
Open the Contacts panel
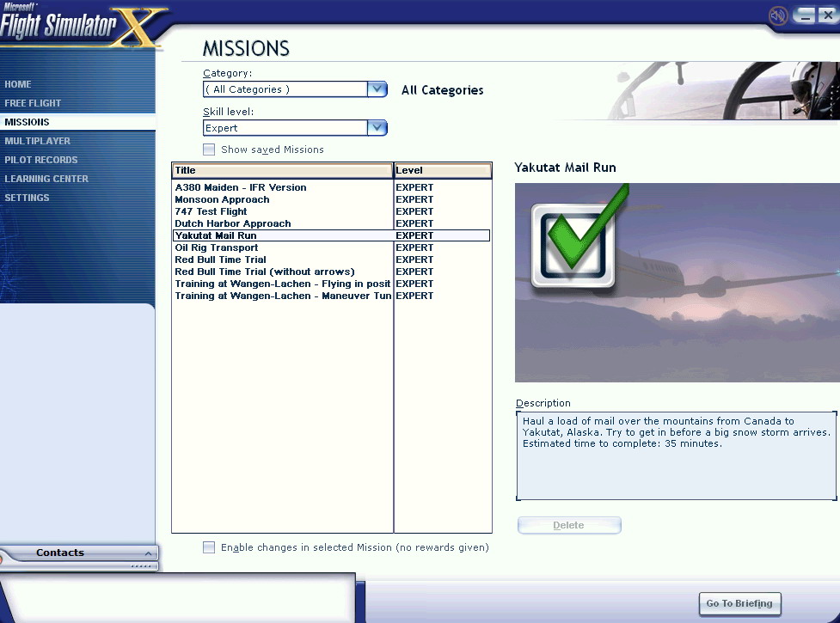[x=79, y=553]
